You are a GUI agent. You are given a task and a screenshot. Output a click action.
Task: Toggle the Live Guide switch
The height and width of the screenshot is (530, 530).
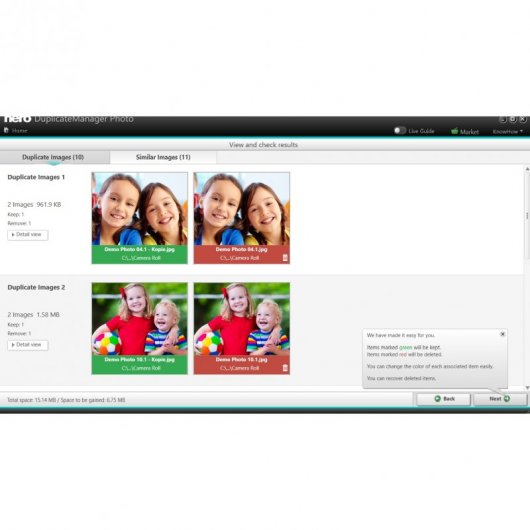coord(400,130)
